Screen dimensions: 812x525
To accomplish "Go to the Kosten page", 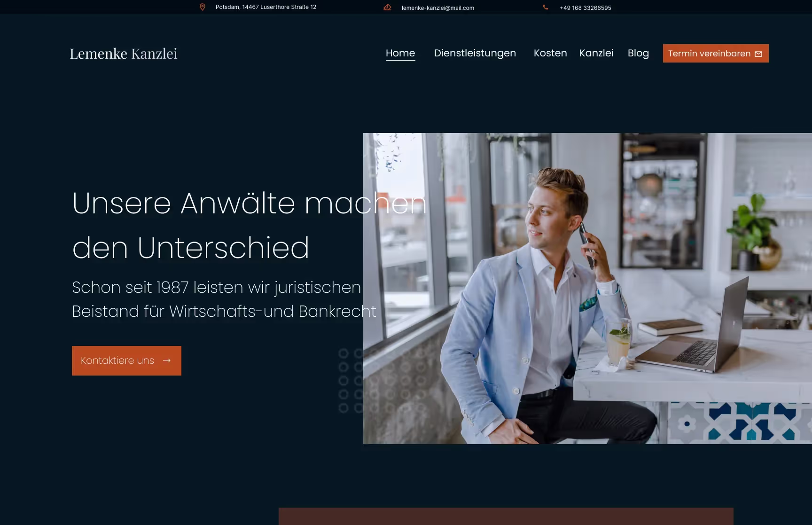I will pyautogui.click(x=550, y=53).
